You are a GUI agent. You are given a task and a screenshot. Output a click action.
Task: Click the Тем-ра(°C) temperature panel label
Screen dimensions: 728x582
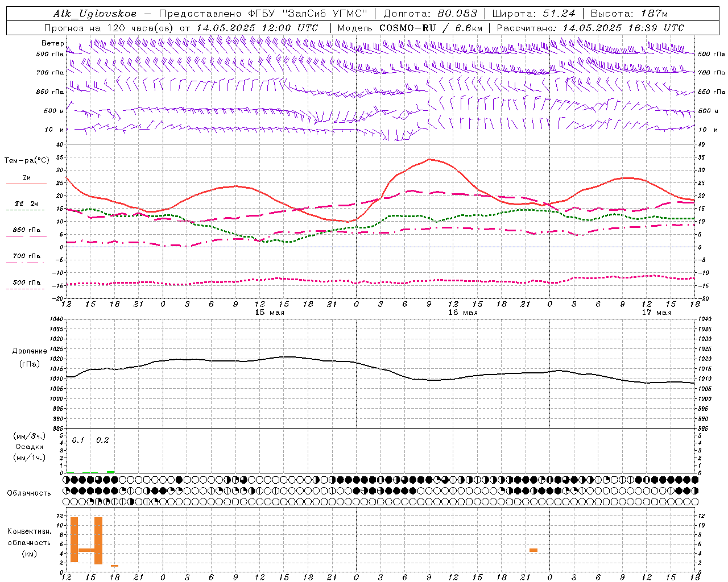[x=27, y=161]
